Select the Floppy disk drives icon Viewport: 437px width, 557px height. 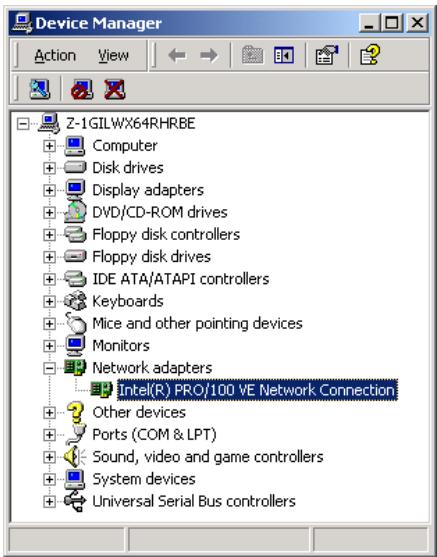pyautogui.click(x=75, y=256)
